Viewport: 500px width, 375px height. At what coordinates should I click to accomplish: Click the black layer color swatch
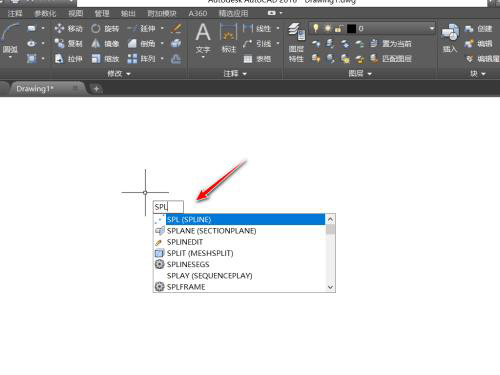(351, 29)
